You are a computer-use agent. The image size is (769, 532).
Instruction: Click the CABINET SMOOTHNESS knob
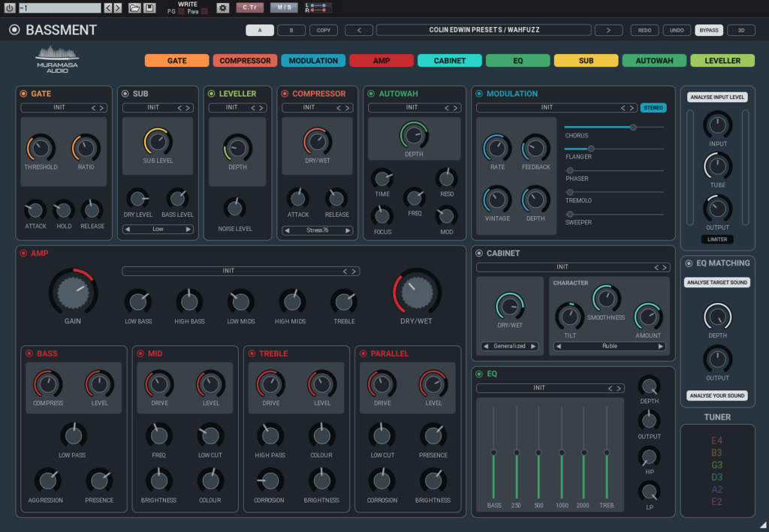[x=607, y=299]
